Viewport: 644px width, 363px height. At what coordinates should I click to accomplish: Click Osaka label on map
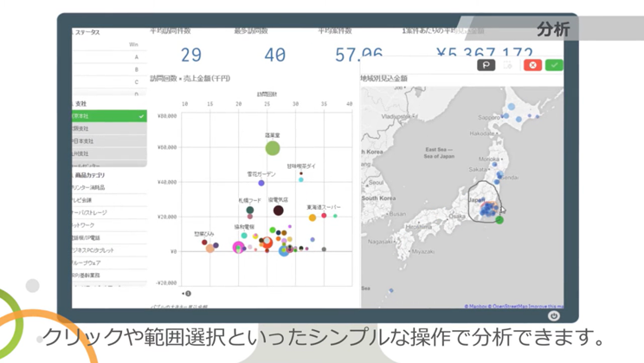[x=457, y=216]
